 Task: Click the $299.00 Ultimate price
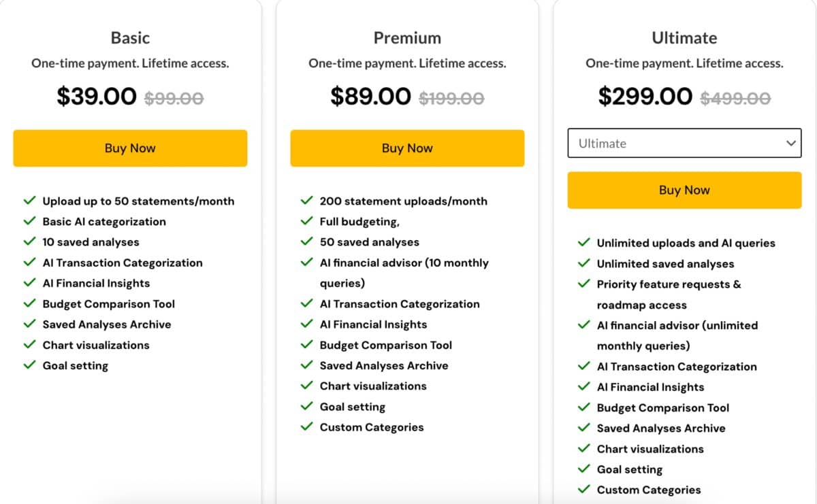tap(645, 96)
